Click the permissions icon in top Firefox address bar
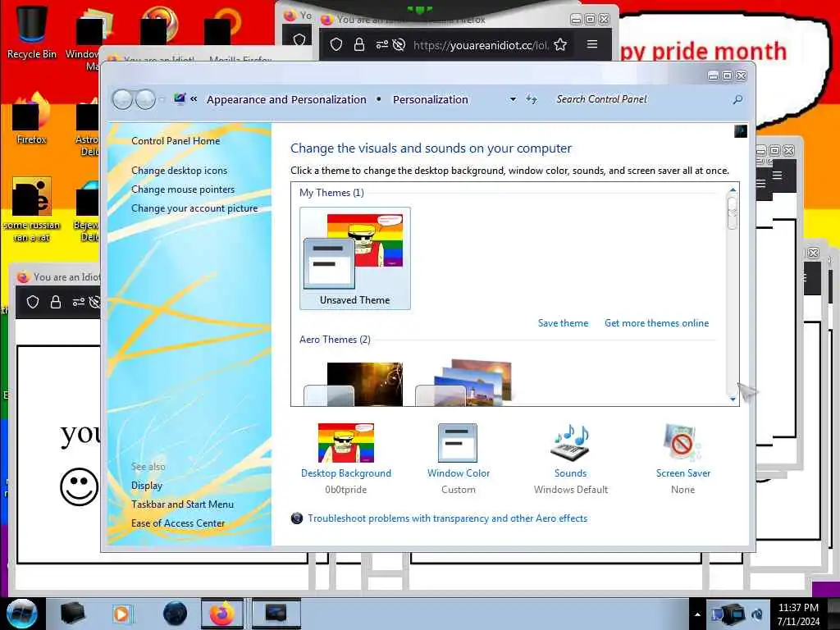The width and height of the screenshot is (840, 630). [381, 44]
